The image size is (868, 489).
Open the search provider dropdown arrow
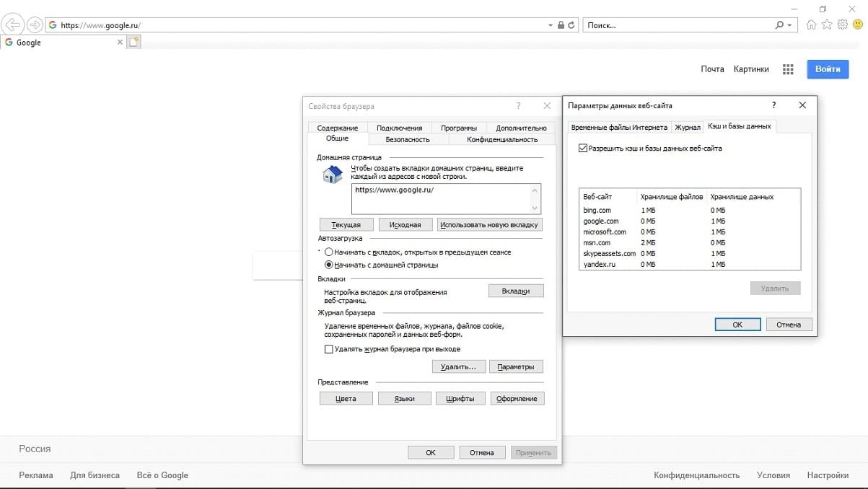point(790,25)
